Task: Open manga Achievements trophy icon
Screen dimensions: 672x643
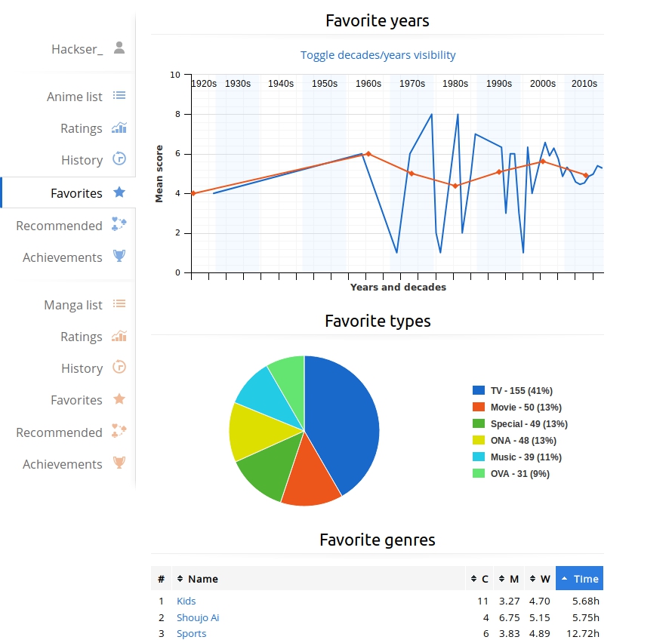Action: tap(119, 463)
